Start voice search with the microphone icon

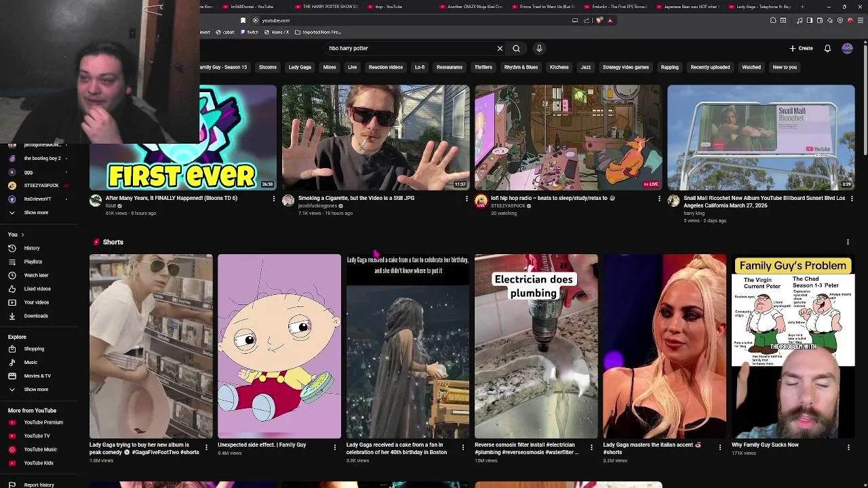(x=539, y=48)
